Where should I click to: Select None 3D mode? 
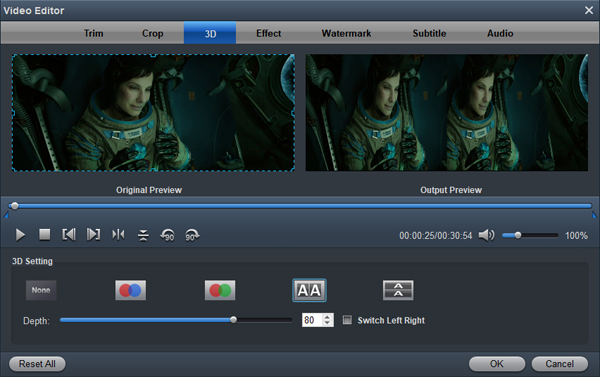41,290
